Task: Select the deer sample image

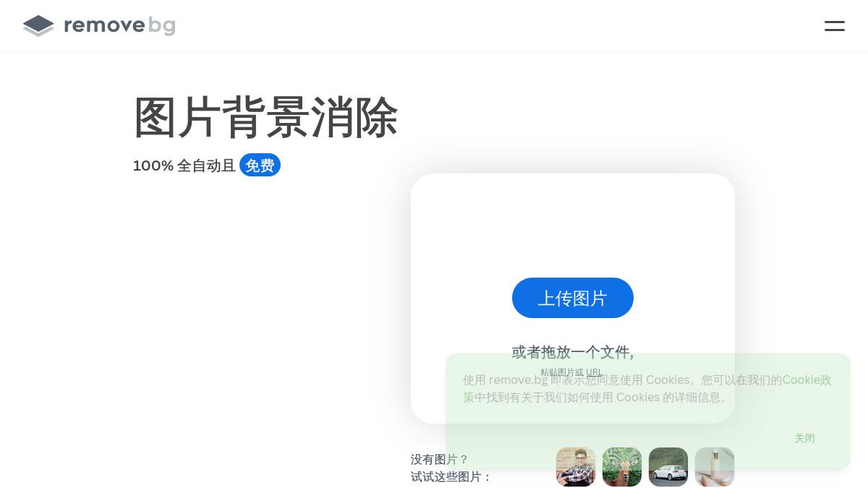Action: tap(622, 467)
